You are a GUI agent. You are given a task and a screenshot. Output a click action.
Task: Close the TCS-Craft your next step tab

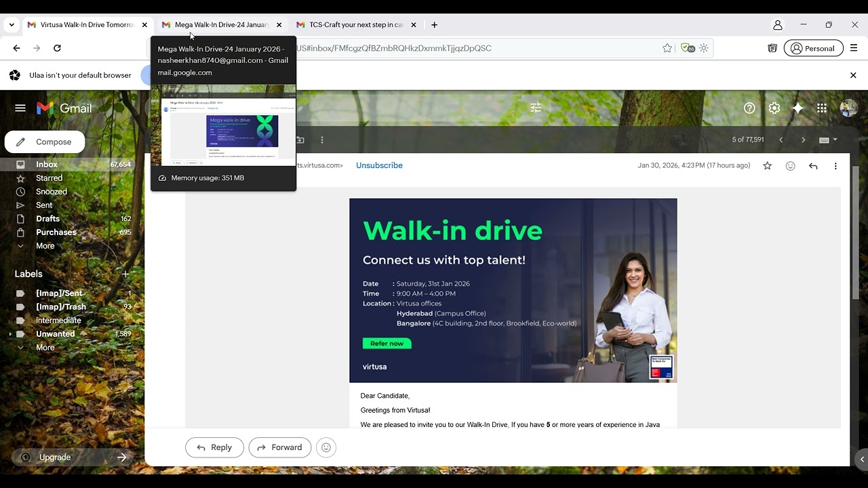pyautogui.click(x=414, y=25)
